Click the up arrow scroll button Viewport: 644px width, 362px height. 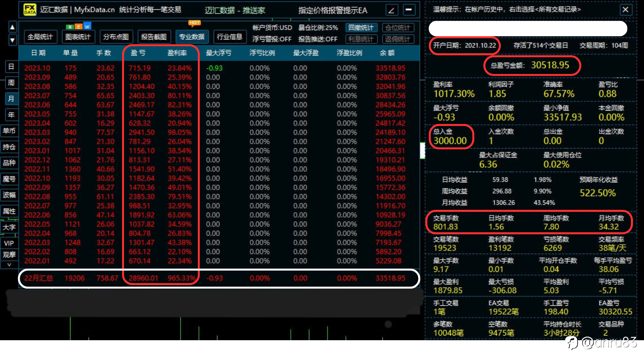coord(12,27)
